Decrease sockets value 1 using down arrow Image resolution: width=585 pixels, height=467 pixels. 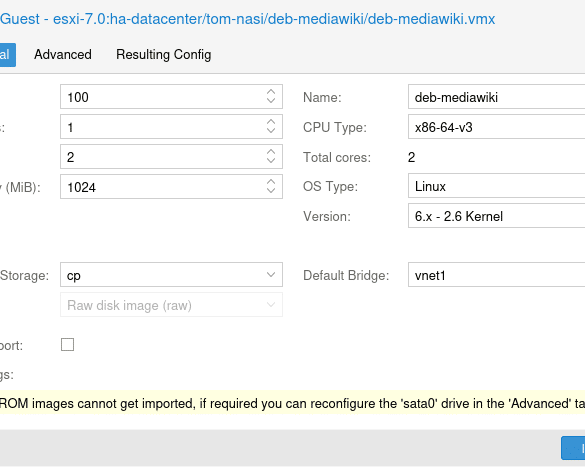click(271, 131)
